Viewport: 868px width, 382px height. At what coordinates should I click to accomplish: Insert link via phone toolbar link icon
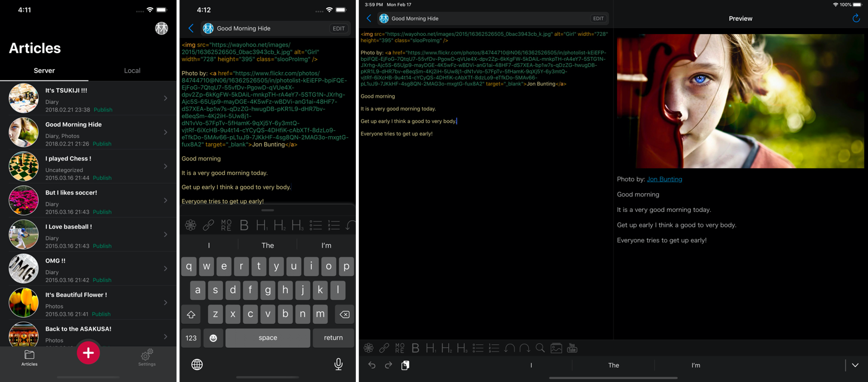208,225
